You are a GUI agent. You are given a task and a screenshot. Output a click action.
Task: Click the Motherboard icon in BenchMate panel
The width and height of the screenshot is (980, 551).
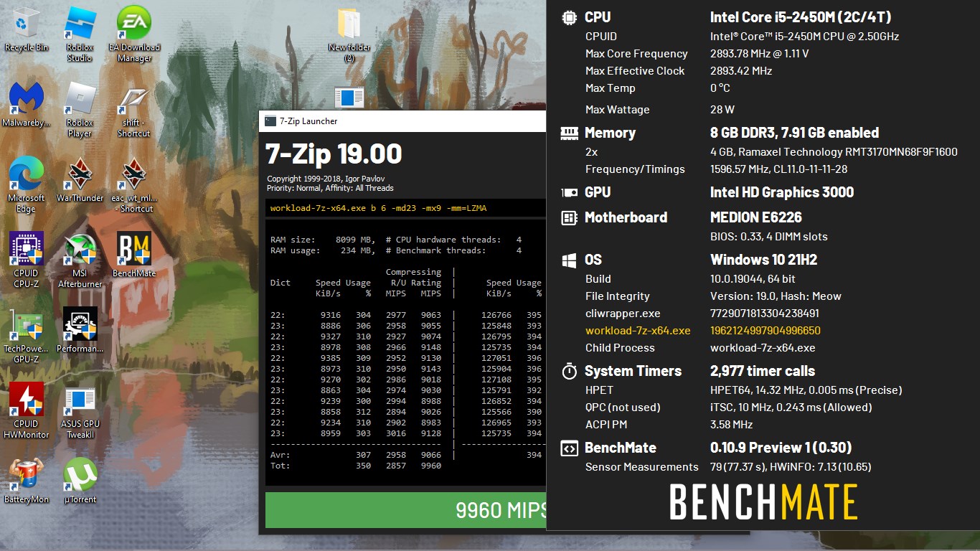[x=569, y=217]
